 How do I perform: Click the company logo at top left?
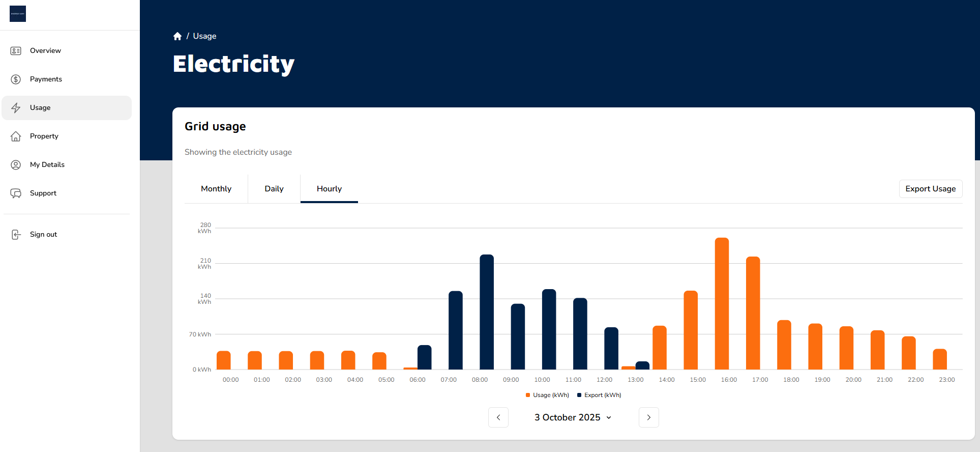click(18, 14)
